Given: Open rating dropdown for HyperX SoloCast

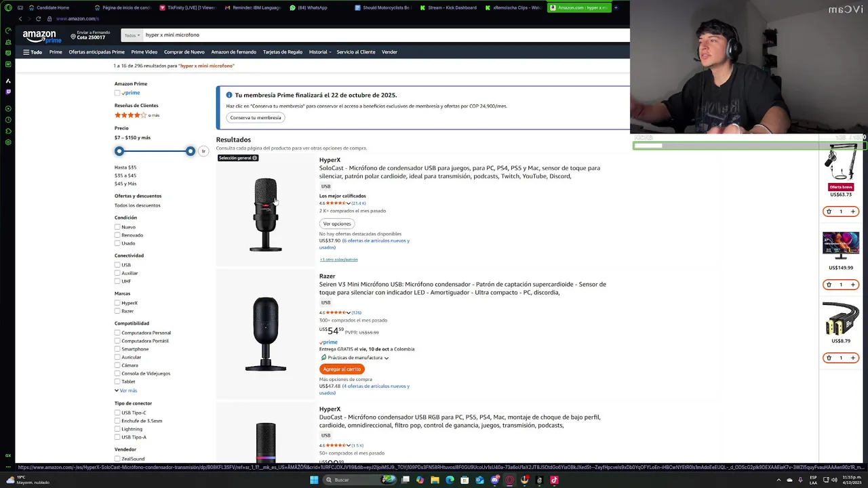Looking at the screenshot, I should tap(349, 203).
